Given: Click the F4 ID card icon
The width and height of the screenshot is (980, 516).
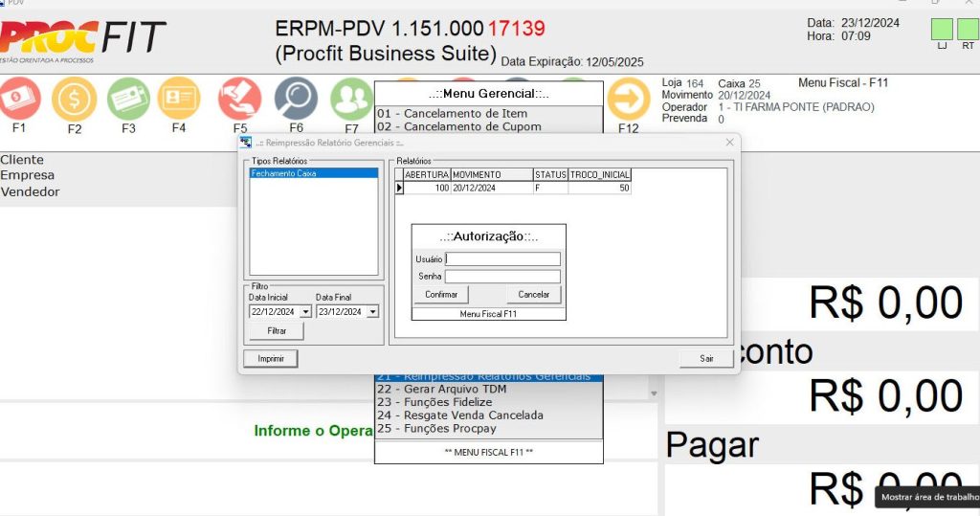Looking at the screenshot, I should 179,99.
